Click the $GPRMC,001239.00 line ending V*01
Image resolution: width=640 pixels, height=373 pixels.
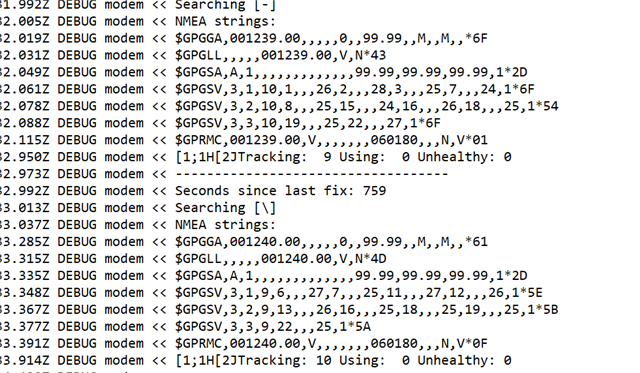click(x=244, y=140)
